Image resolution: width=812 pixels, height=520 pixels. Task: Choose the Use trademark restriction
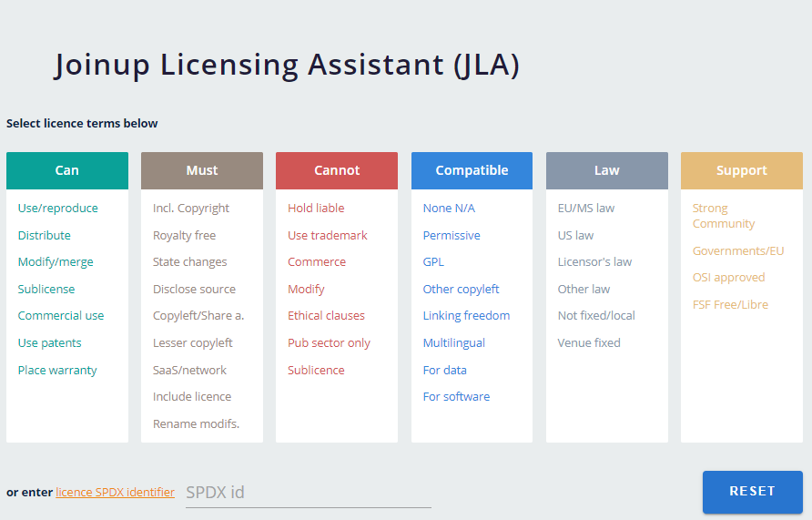point(328,235)
